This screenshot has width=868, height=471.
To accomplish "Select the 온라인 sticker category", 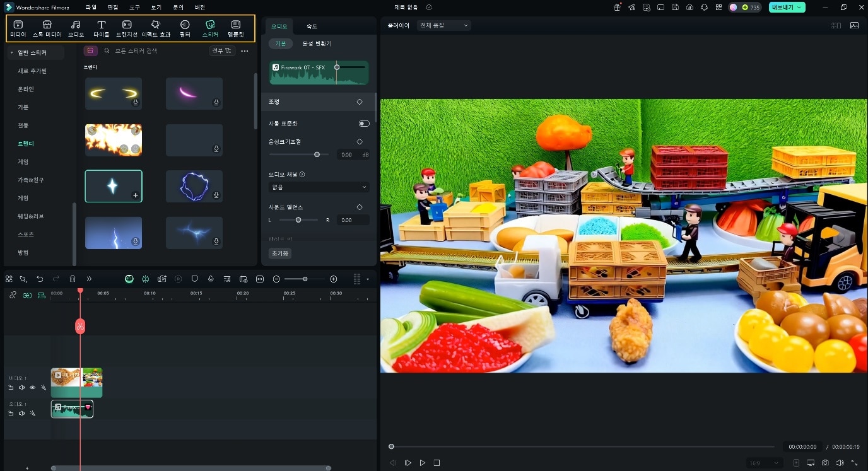I will pyautogui.click(x=26, y=89).
